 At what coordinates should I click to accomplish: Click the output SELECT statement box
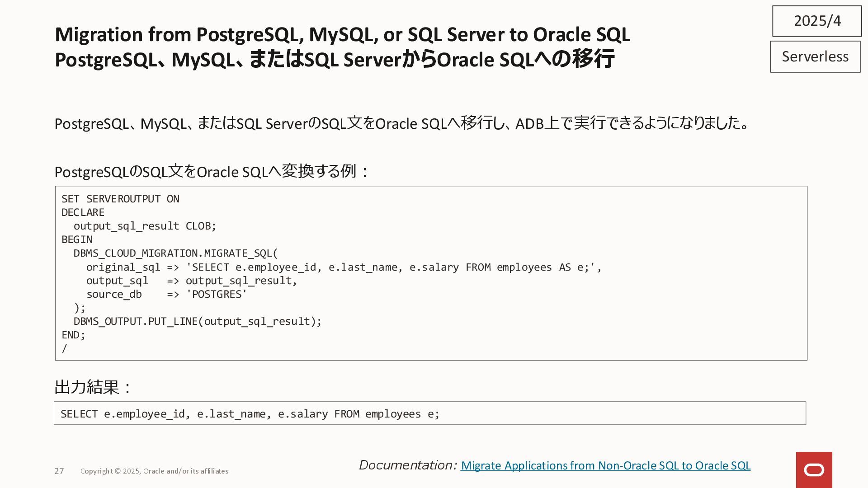(x=429, y=413)
